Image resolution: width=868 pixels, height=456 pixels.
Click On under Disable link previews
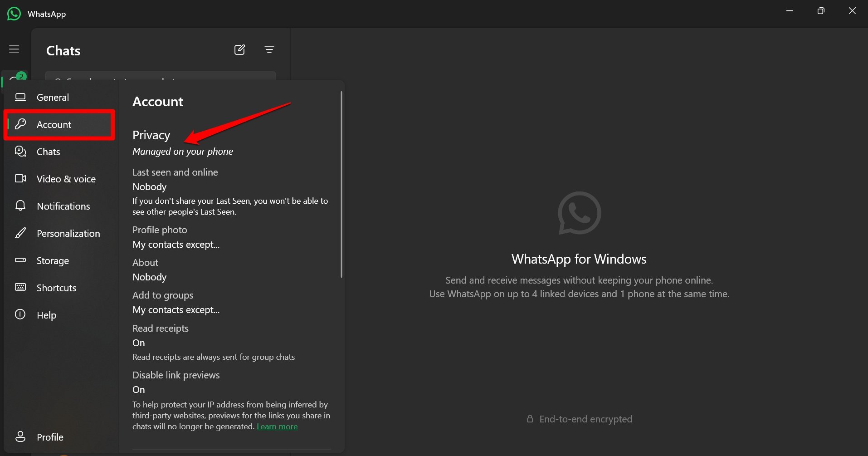click(x=139, y=390)
